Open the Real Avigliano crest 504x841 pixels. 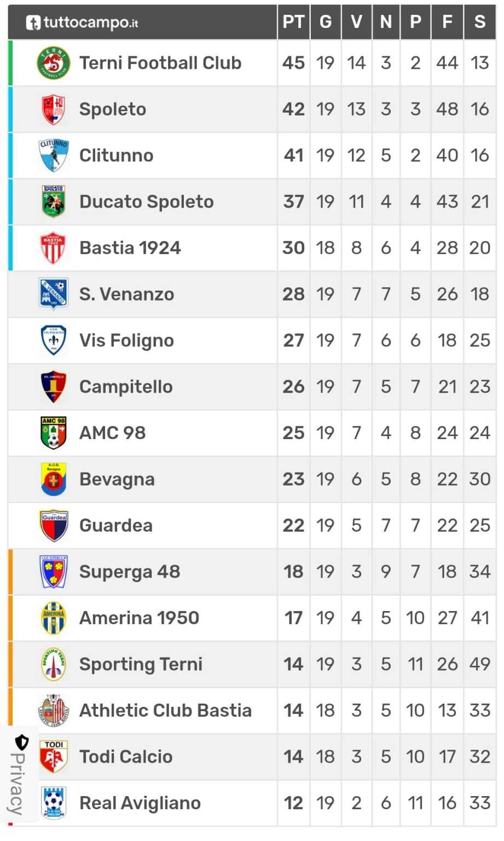tap(53, 803)
